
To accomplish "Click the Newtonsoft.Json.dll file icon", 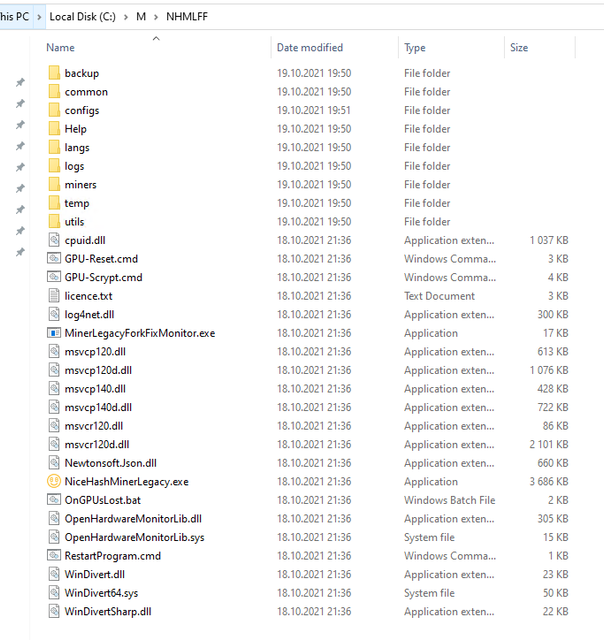I will point(54,463).
